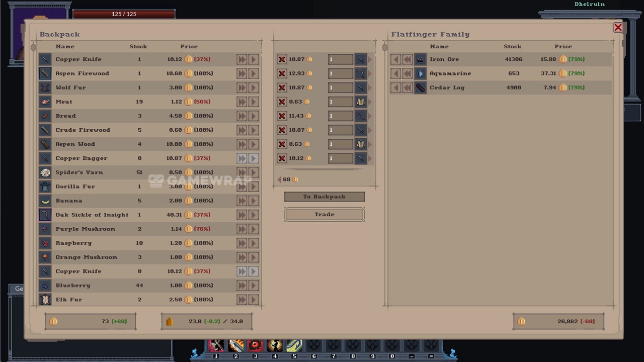644x362 pixels.
Task: Click the quantity field of the 10.12 item
Action: (341, 158)
